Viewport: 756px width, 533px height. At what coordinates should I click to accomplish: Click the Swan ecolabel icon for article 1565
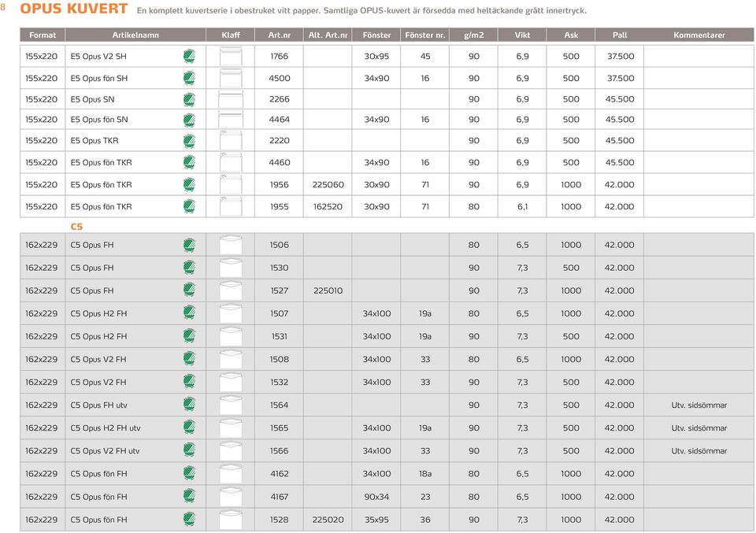[189, 428]
